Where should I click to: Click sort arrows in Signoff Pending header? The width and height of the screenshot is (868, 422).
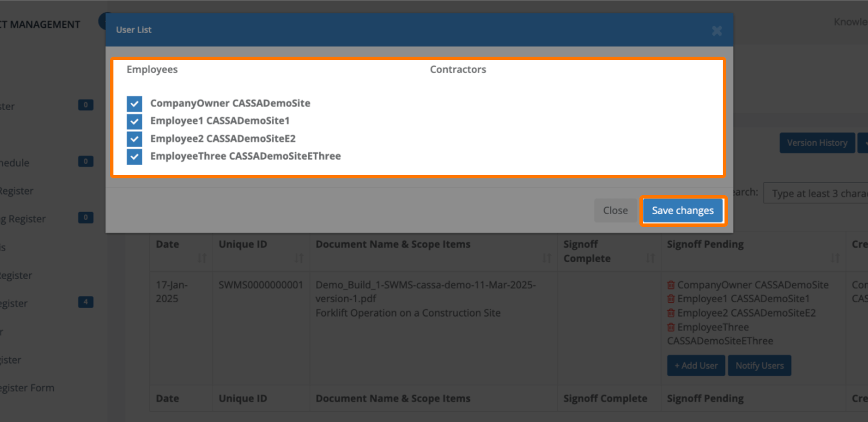point(835,258)
